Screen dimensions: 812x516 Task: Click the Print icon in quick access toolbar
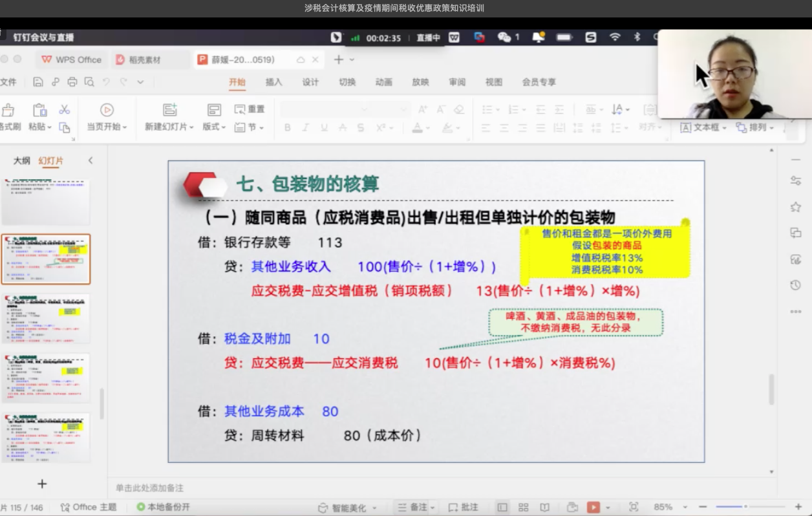point(72,82)
